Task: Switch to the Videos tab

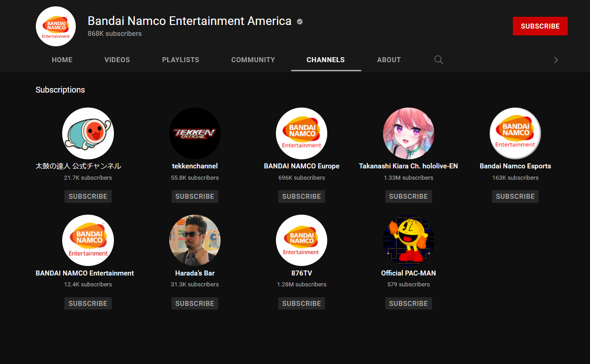Action: tap(117, 60)
